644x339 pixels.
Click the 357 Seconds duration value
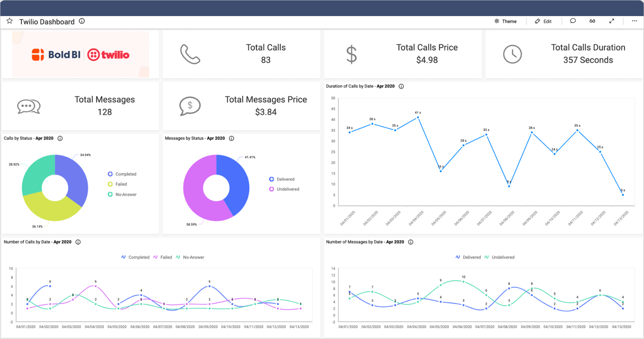tap(588, 60)
